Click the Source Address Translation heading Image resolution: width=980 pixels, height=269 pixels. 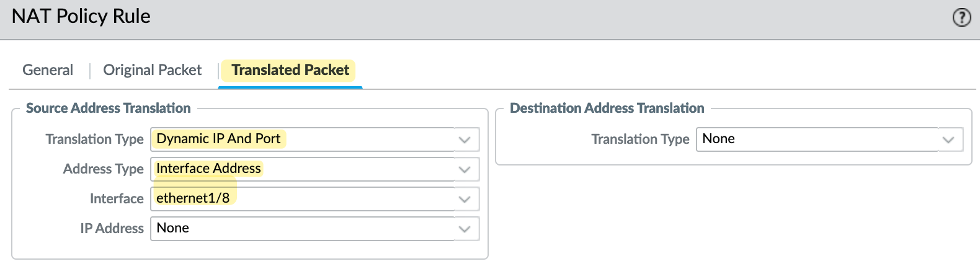coord(108,108)
